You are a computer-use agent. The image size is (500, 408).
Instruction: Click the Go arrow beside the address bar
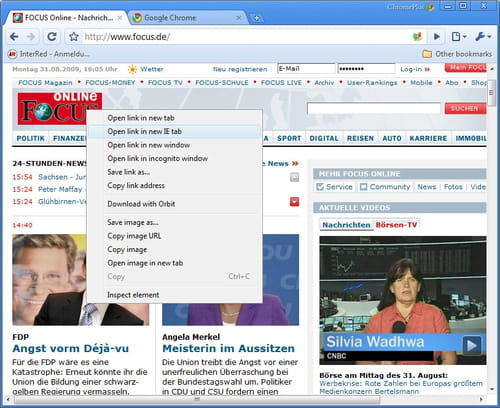pos(436,37)
